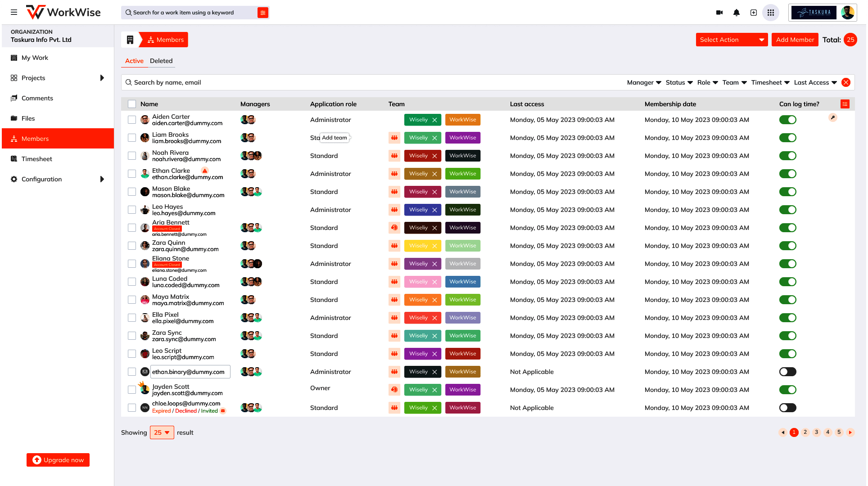Viewport: 868px width, 486px height.
Task: Select Aiden Carter's row checkbox
Action: coord(132,120)
